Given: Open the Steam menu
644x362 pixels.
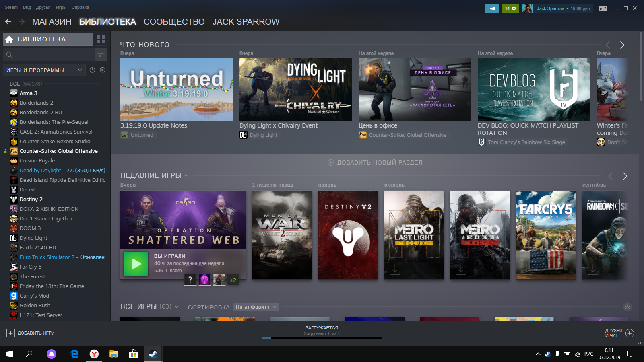Looking at the screenshot, I should 11,7.
